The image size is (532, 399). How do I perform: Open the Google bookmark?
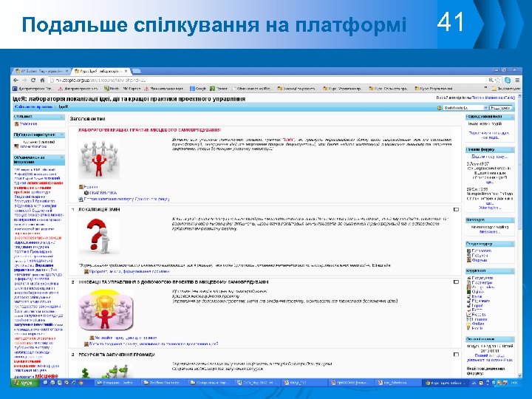coord(198,89)
